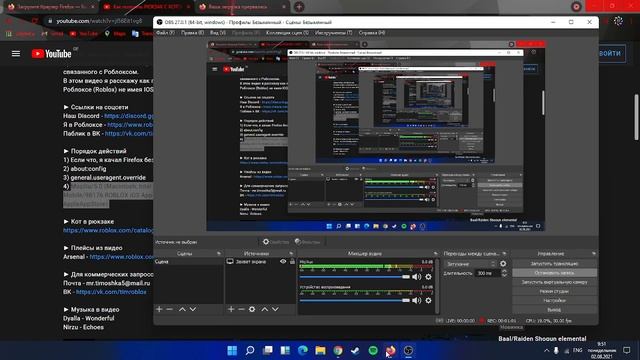The image size is (640, 360).
Task: Adjust the playback device volume slider
Action: [354, 300]
